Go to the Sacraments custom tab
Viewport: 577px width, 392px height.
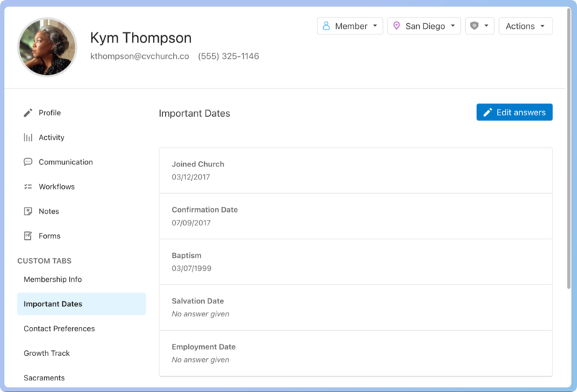tap(44, 378)
